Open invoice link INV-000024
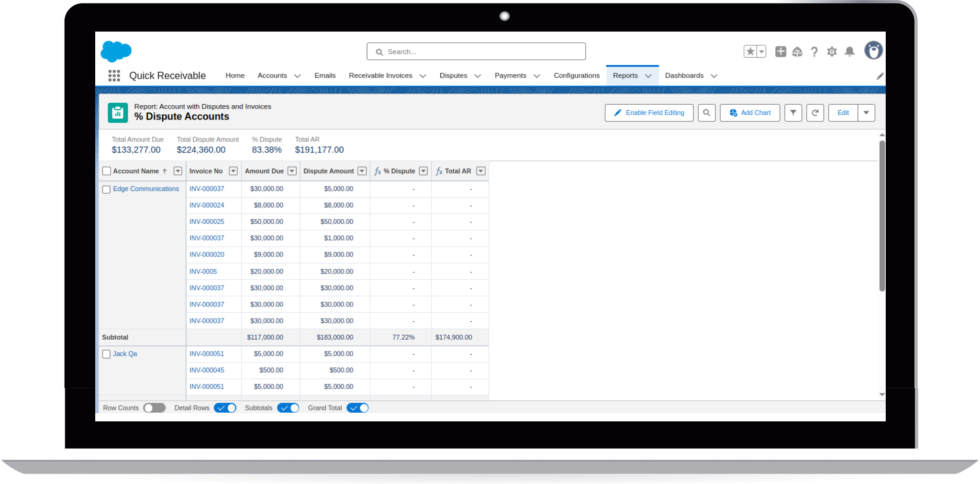Image resolution: width=980 pixels, height=484 pixels. coord(207,205)
